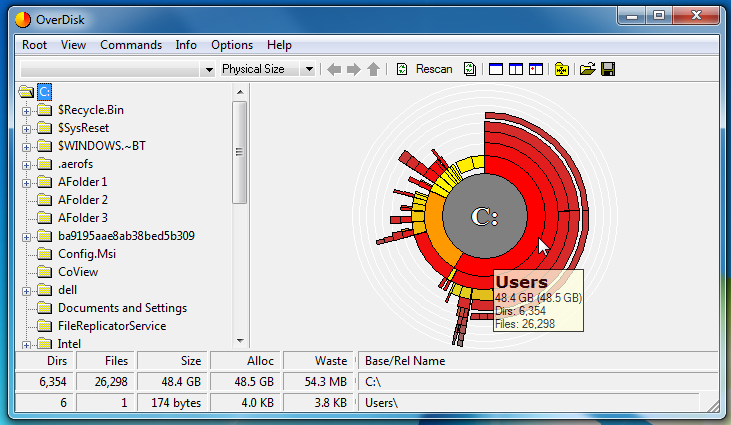
Task: Click the C: root folder icon in the tree
Action: (x=27, y=92)
